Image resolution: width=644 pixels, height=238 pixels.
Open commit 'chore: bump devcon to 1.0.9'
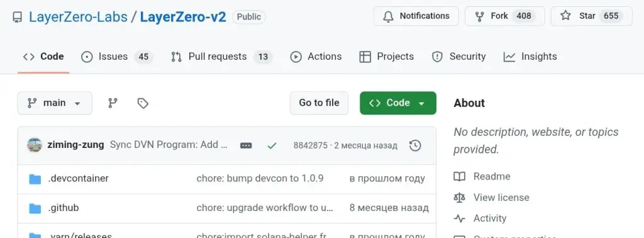coord(260,178)
